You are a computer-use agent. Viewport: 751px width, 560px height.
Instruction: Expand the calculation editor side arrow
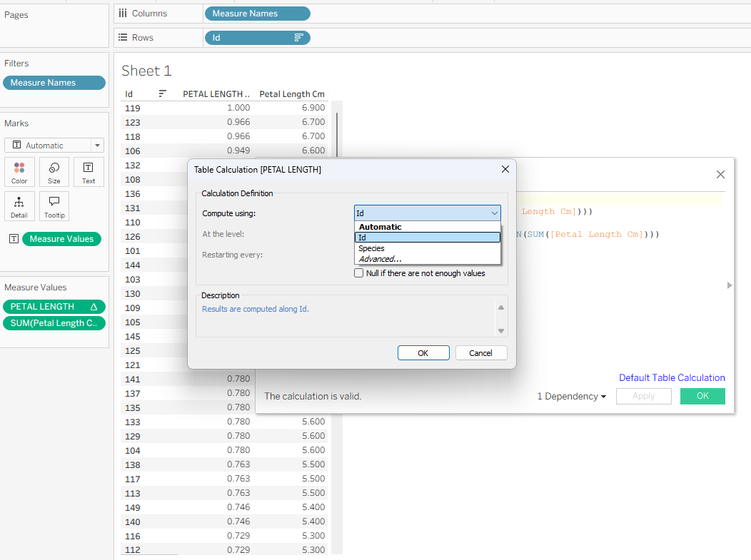730,285
